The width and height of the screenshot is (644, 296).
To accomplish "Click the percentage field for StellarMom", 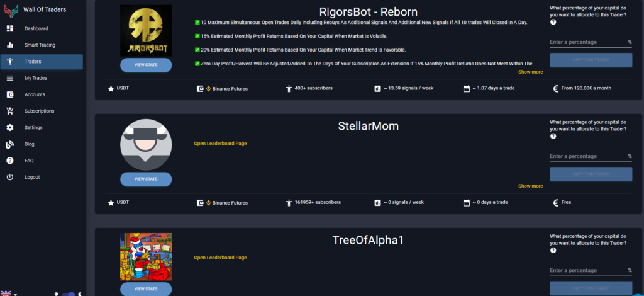I will tap(587, 156).
